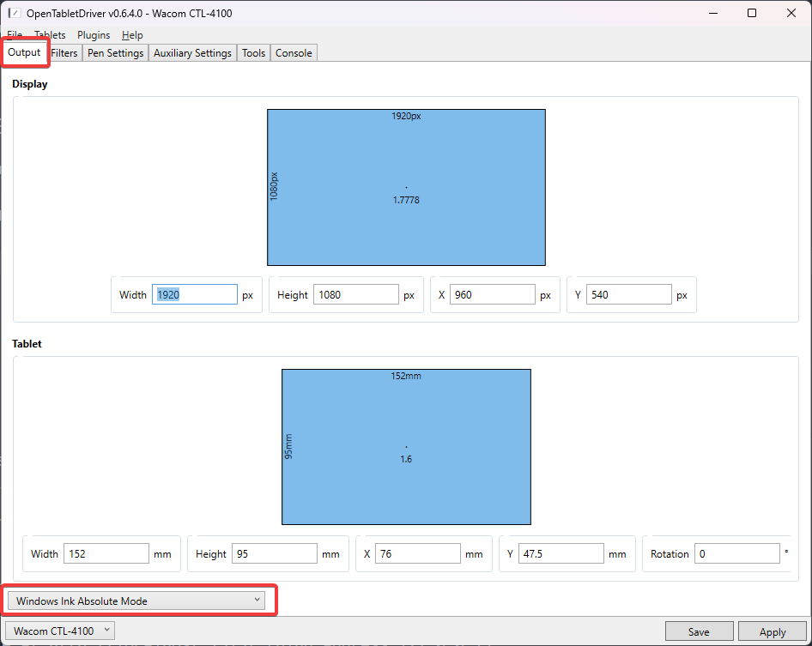The image size is (812, 646).
Task: Open the Help menu
Action: [132, 35]
